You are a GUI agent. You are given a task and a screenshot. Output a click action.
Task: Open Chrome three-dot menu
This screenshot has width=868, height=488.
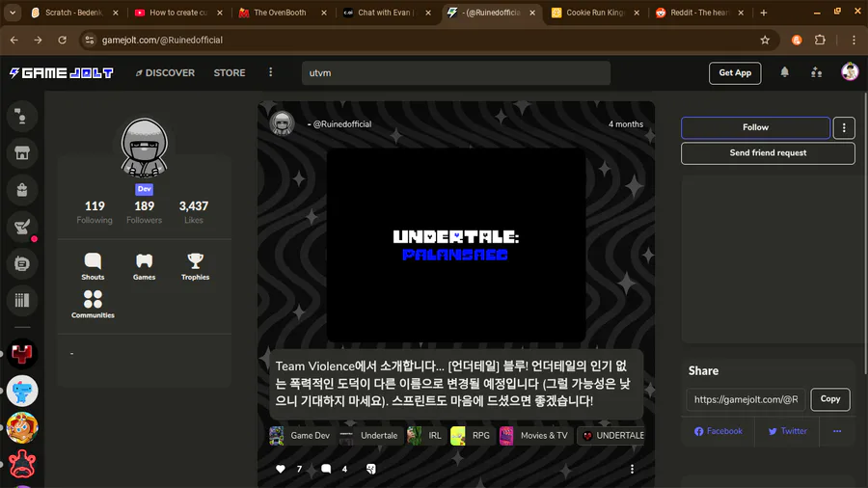click(x=854, y=40)
